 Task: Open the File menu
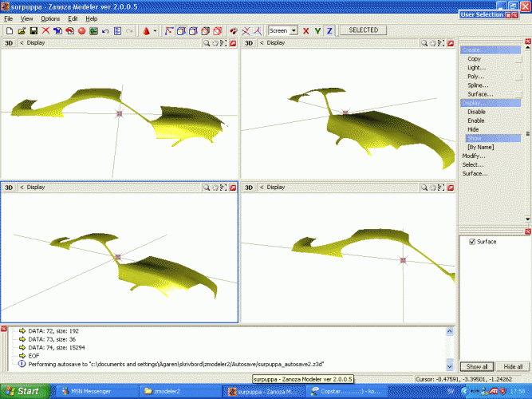[9, 18]
